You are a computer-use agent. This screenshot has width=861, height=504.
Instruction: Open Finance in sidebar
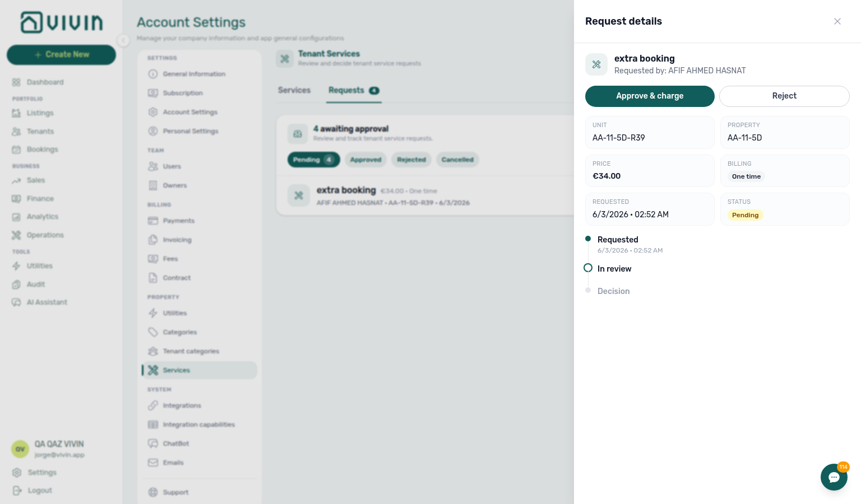coord(34,199)
